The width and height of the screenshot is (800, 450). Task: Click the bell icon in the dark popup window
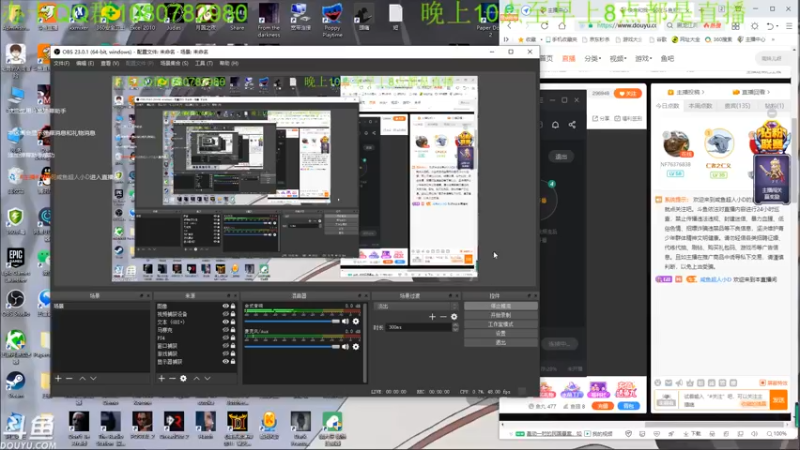(x=555, y=124)
